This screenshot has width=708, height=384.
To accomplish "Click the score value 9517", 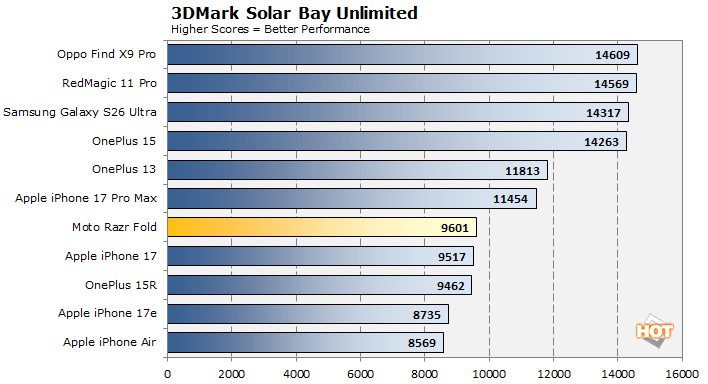I will [452, 257].
